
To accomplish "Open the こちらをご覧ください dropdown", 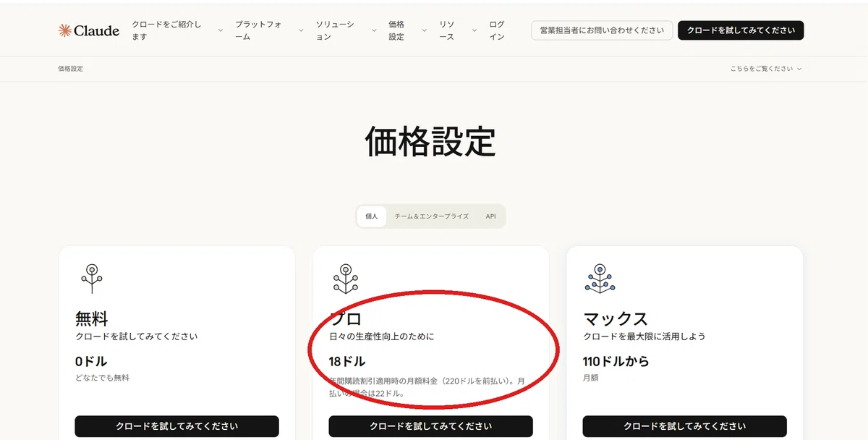I will [x=766, y=69].
